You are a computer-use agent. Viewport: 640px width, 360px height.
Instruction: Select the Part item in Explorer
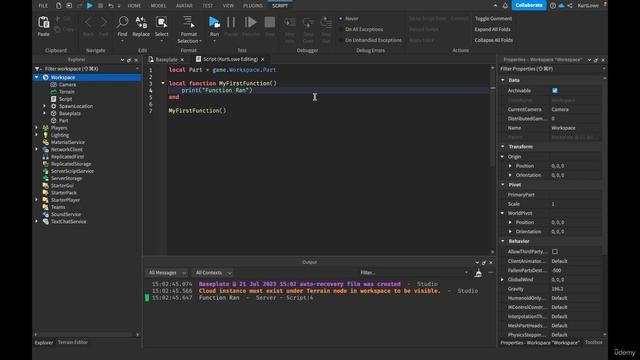63,121
